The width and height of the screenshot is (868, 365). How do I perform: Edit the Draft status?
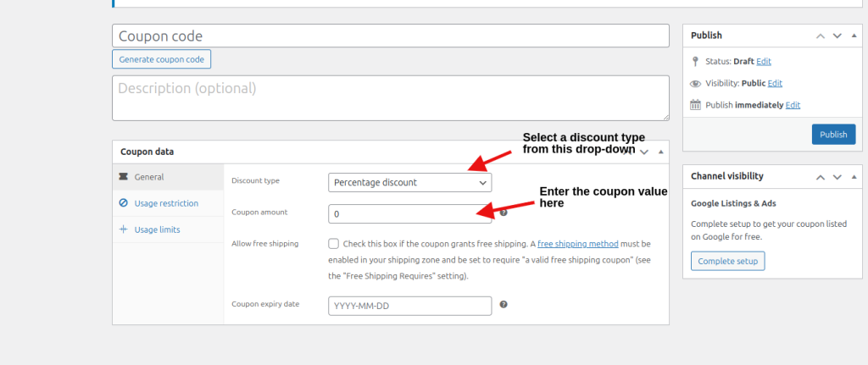click(x=764, y=61)
